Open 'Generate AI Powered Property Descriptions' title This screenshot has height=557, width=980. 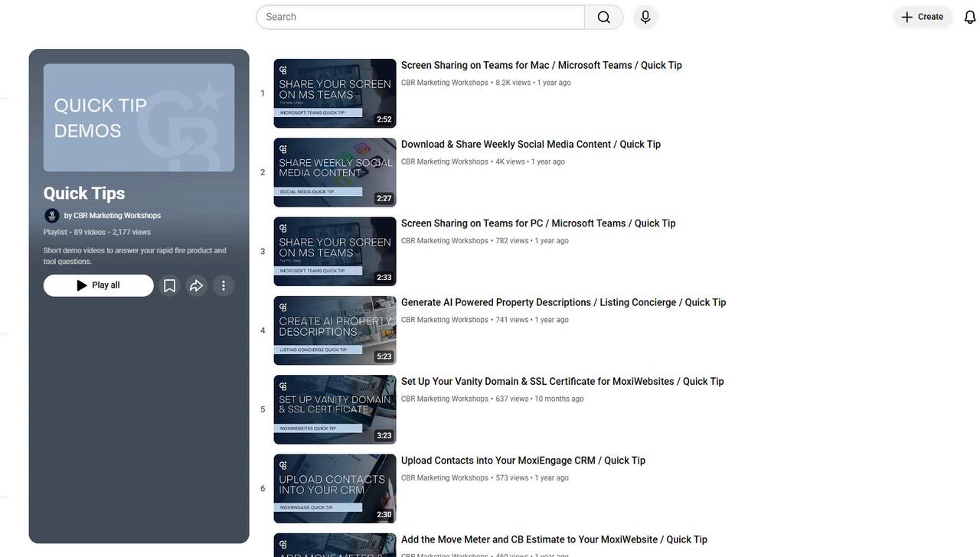(563, 303)
